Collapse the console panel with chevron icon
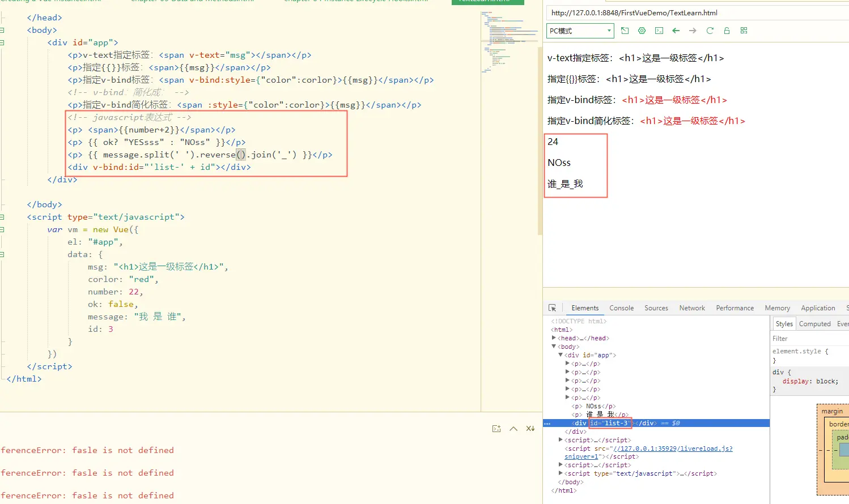 coord(513,429)
